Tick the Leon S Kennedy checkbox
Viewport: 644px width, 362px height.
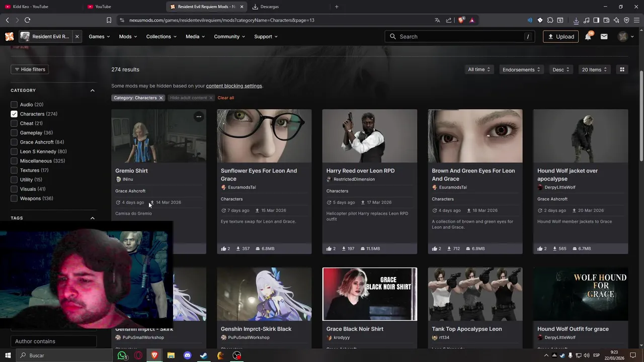[14, 151]
